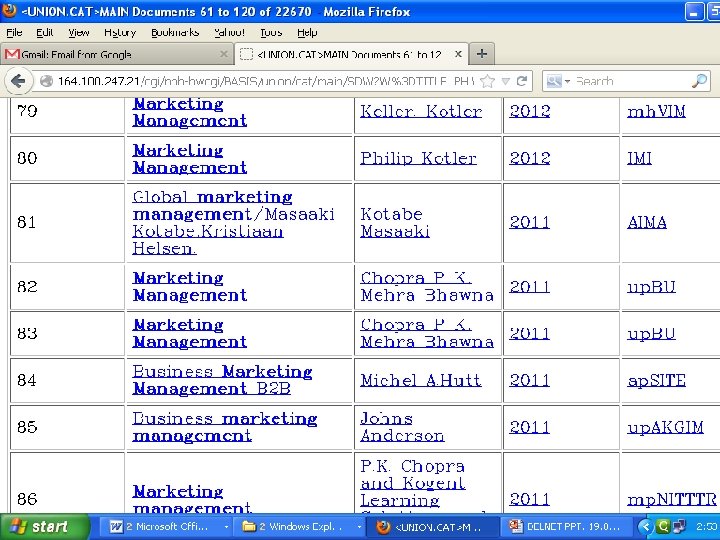Open Keller Kotler author link

(x=421, y=111)
